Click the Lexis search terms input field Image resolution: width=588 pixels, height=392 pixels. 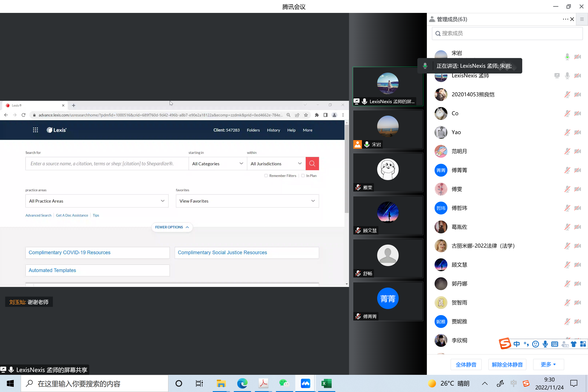[107, 164]
